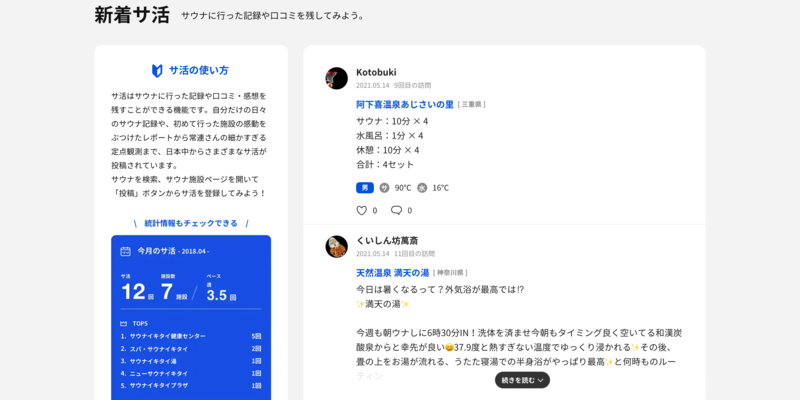Open Kotobuki's profile avatar
This screenshot has width=800, height=400.
pos(336,78)
